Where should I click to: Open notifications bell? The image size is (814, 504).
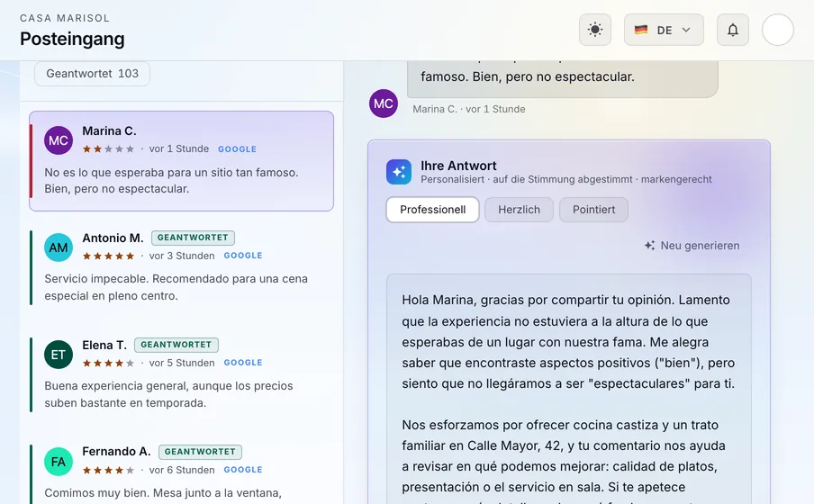click(x=732, y=30)
